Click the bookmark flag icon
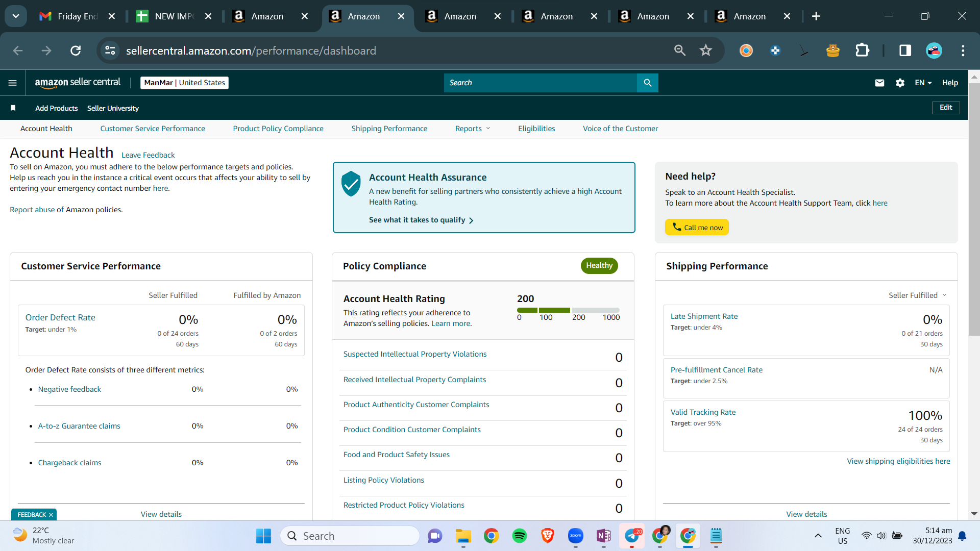The height and width of the screenshot is (551, 980). tap(13, 108)
